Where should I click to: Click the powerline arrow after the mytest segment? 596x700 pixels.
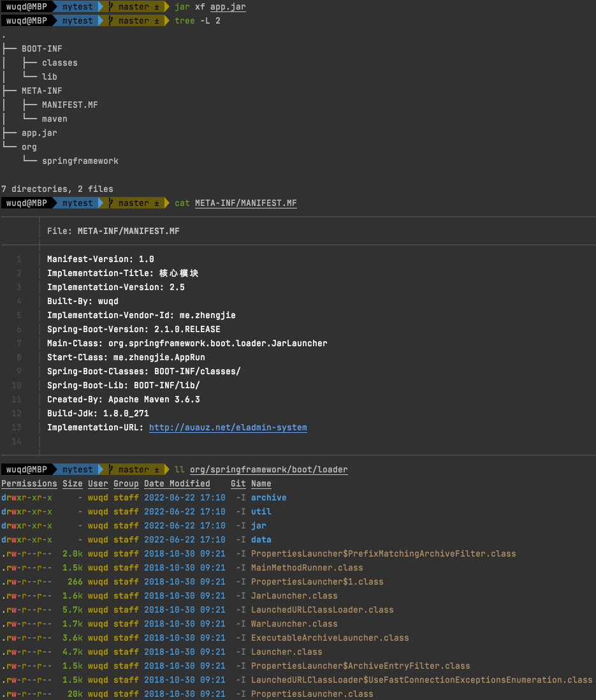tap(99, 7)
